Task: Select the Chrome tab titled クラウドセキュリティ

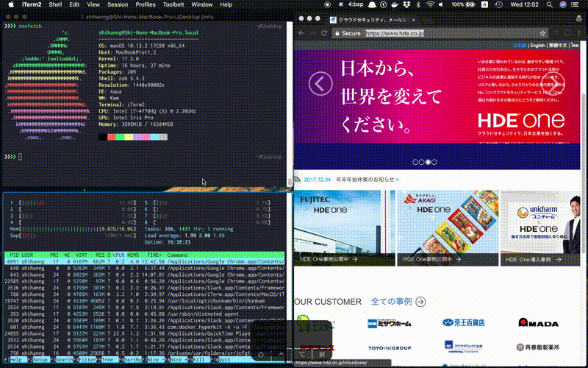Action: (372, 20)
